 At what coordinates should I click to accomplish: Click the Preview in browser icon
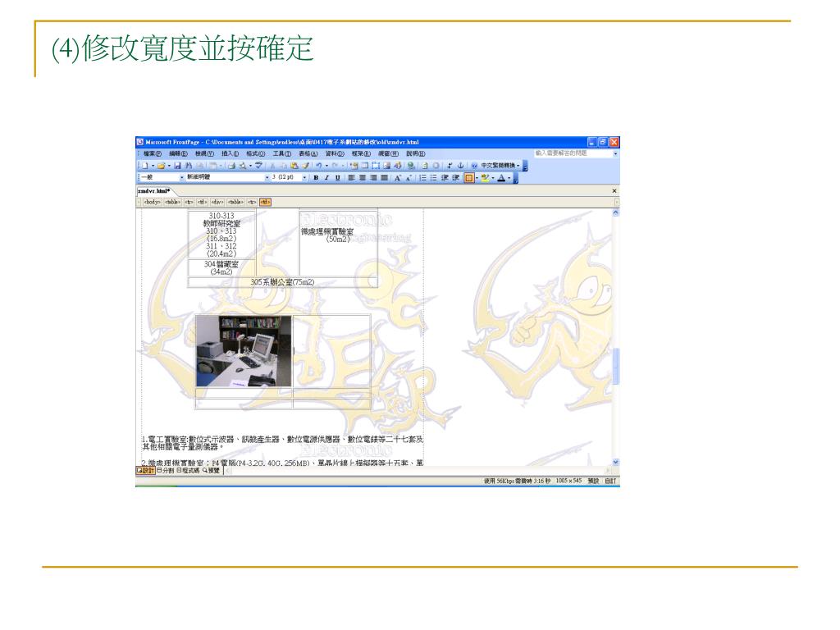coord(243,166)
